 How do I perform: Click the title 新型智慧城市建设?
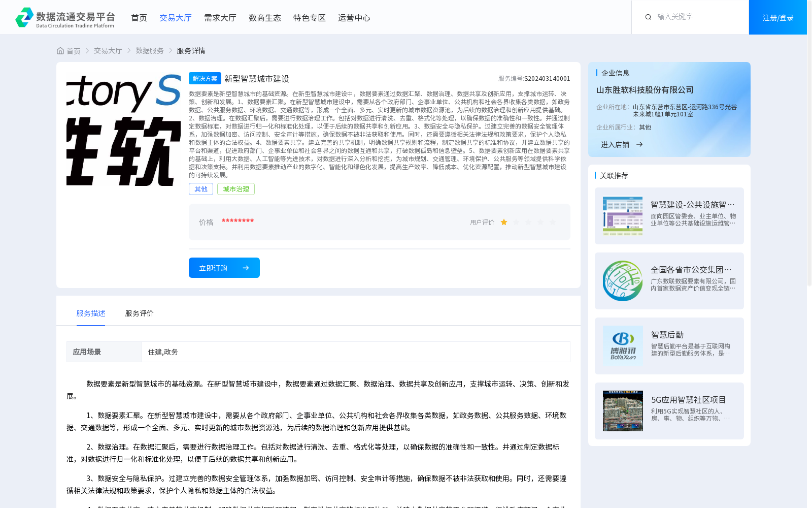coord(257,79)
